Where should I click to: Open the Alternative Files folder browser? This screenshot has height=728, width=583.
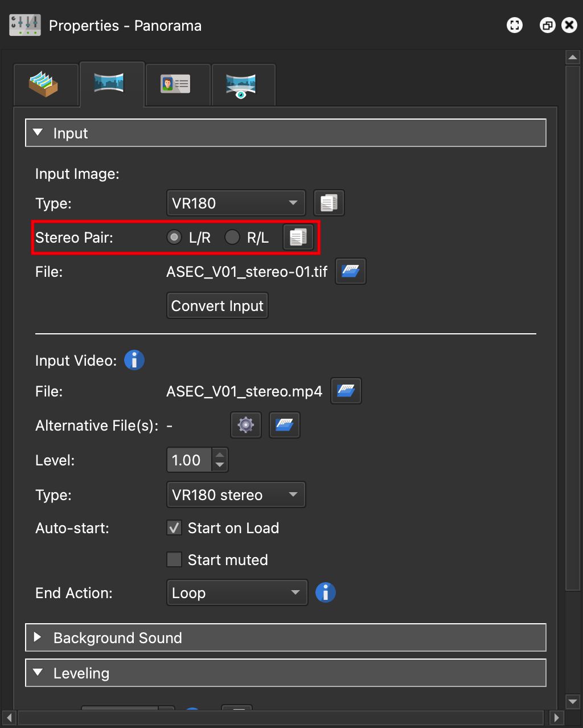(284, 425)
